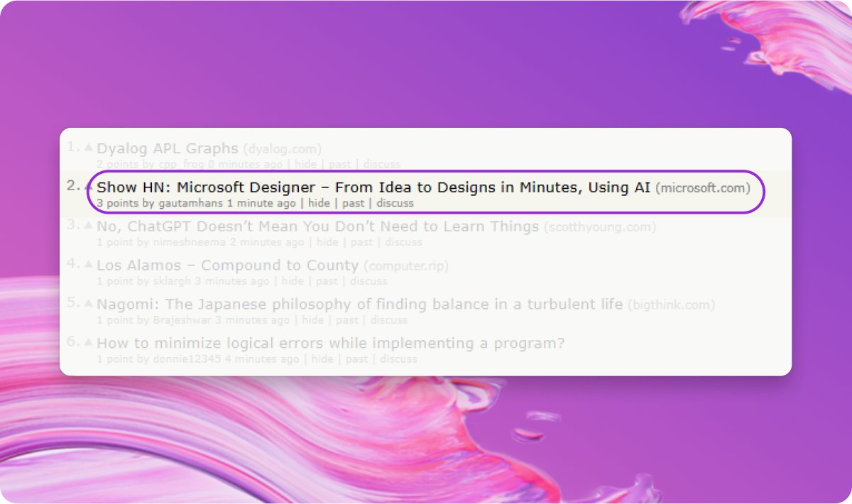Screen dimensions: 852x504
Task: Upvote the Nagomi Japanese philosophy story
Action: [x=89, y=303]
